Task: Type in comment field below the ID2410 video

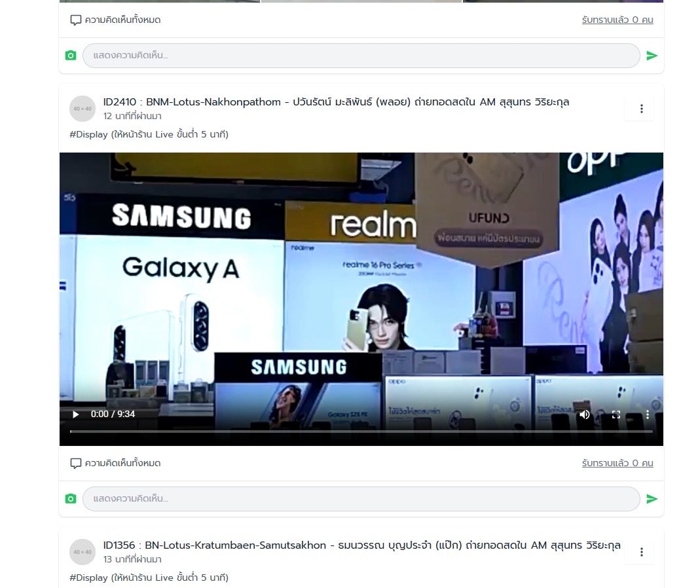Action: point(361,499)
